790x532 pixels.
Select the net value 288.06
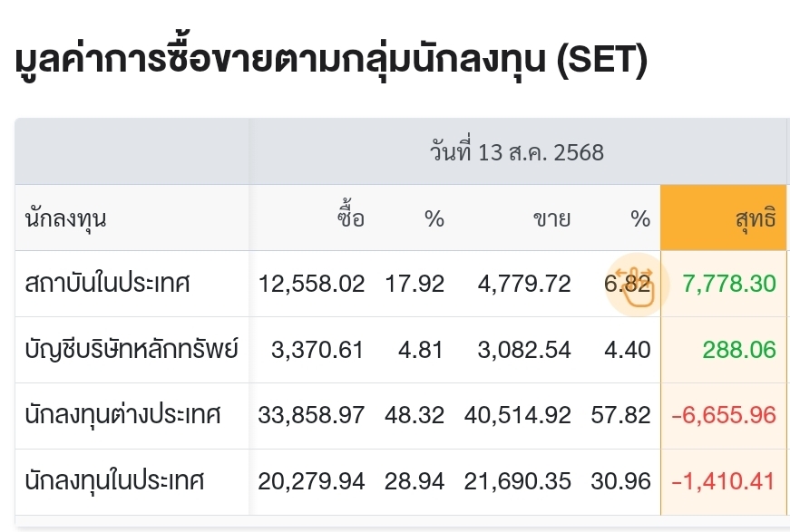739,350
